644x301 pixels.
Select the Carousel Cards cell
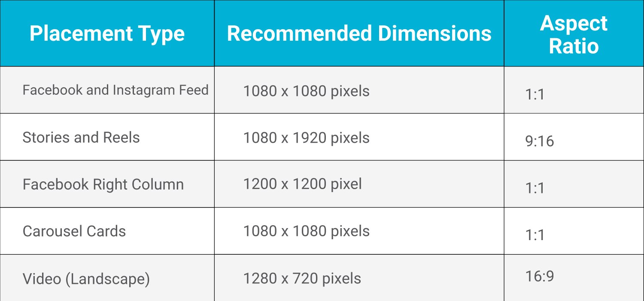[x=74, y=232]
